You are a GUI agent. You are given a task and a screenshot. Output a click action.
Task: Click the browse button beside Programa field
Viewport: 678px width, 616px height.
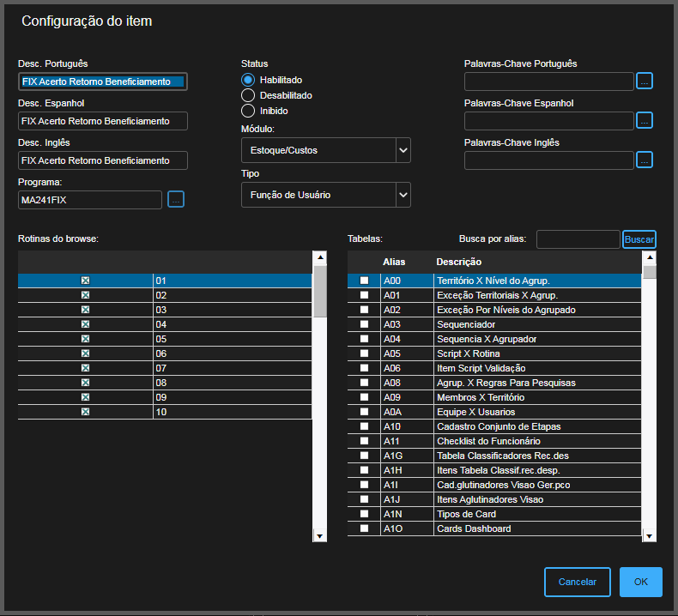176,200
